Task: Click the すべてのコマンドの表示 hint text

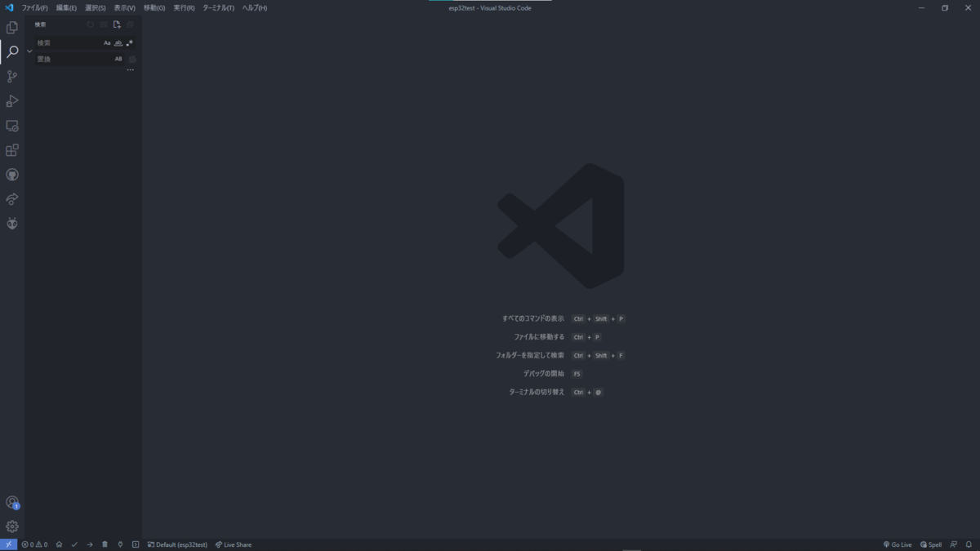Action: pyautogui.click(x=533, y=318)
